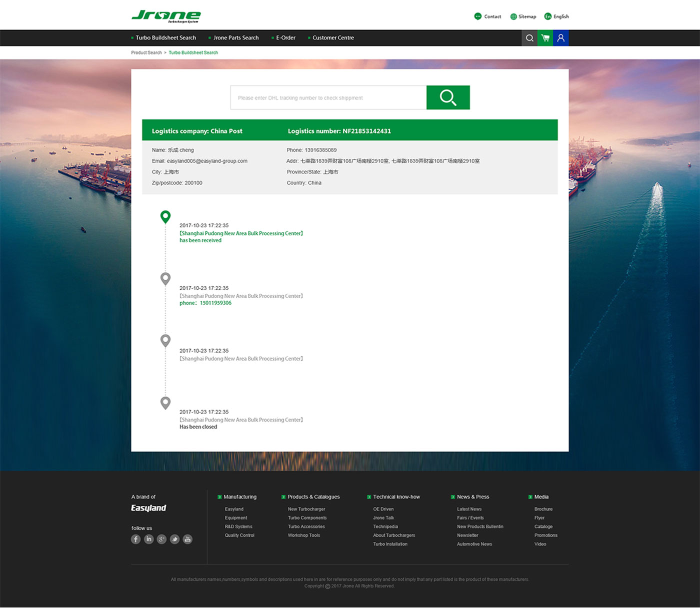Focus the DHL tracking number field
Screen dimensions: 700x608
[328, 98]
